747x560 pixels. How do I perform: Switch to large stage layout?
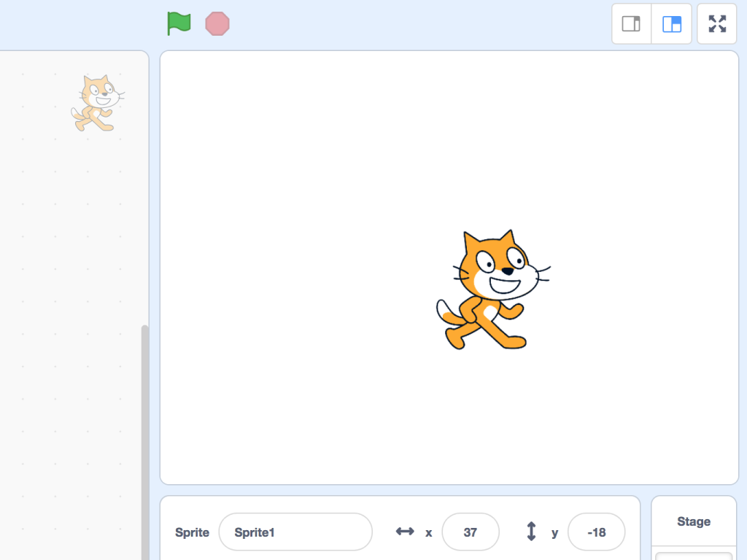click(672, 24)
